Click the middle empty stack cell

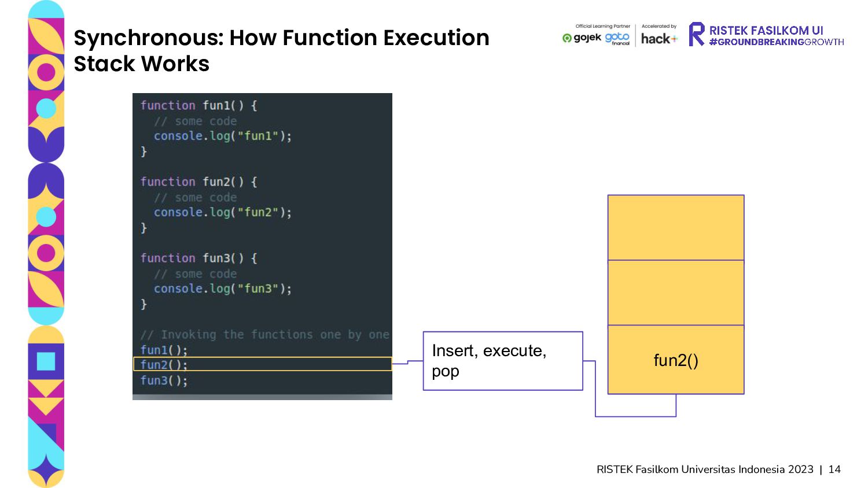(676, 293)
